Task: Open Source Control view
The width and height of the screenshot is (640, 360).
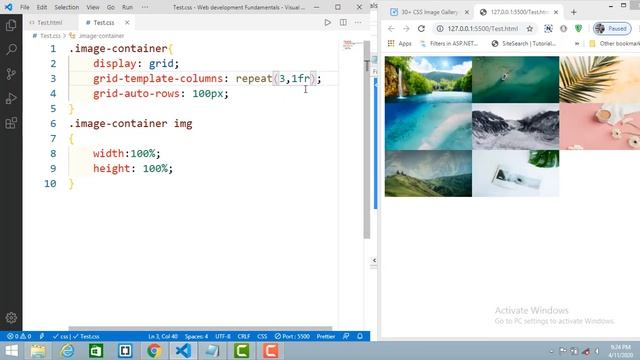Action: point(11,74)
